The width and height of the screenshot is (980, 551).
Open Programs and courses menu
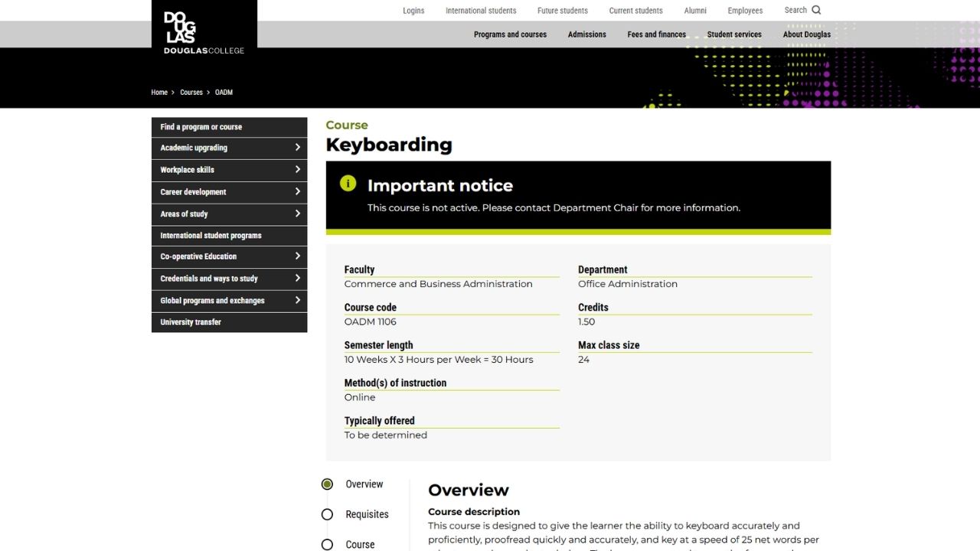510,34
